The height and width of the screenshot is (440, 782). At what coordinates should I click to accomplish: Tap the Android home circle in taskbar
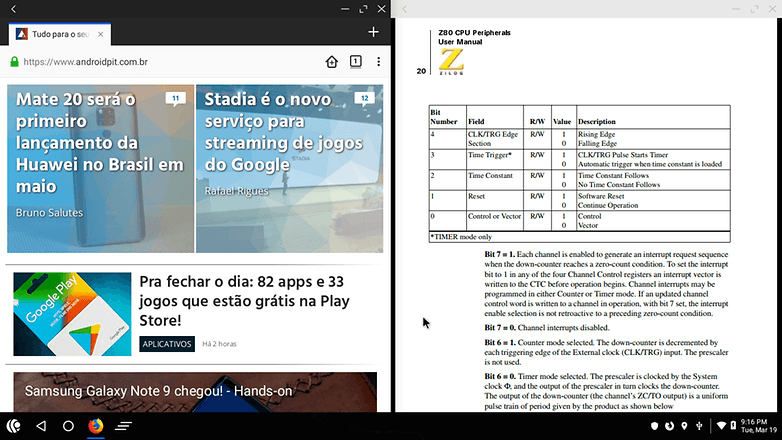[x=68, y=426]
